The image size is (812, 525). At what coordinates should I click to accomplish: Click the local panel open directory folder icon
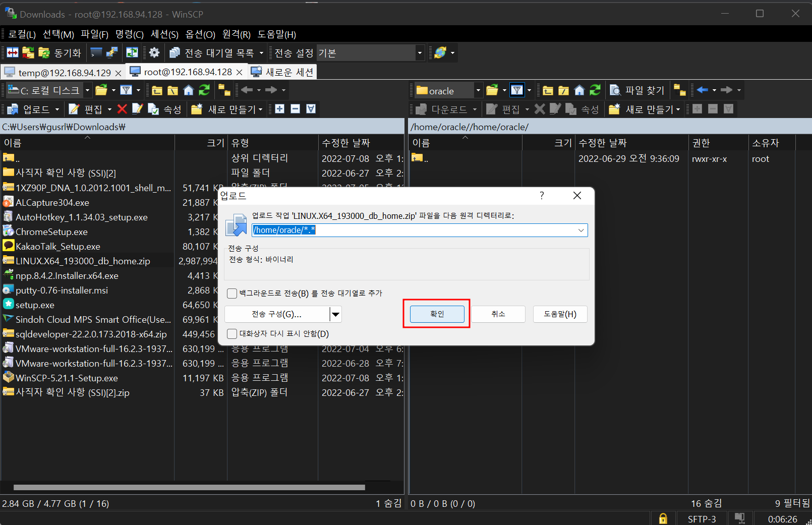point(101,90)
